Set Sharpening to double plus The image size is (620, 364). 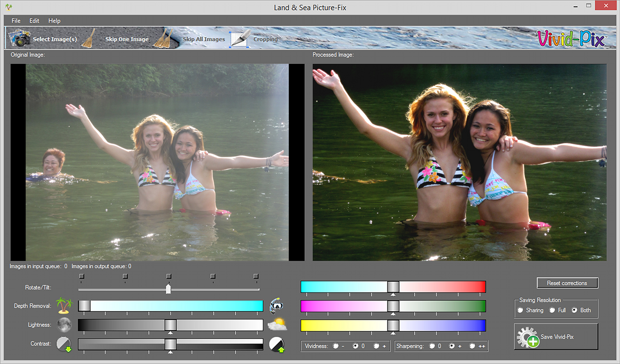click(x=472, y=346)
